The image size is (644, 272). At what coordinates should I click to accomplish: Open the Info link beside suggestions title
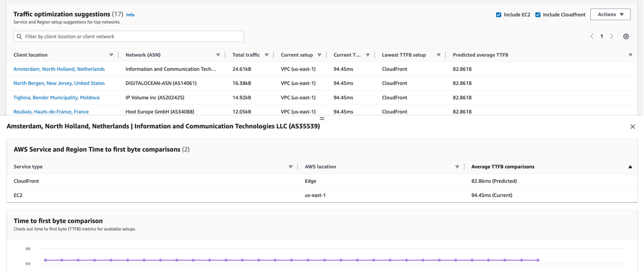click(130, 15)
